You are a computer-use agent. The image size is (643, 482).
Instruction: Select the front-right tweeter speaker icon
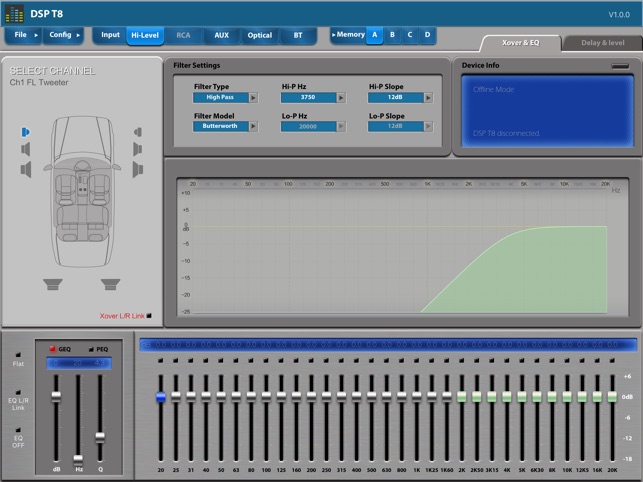(x=138, y=132)
